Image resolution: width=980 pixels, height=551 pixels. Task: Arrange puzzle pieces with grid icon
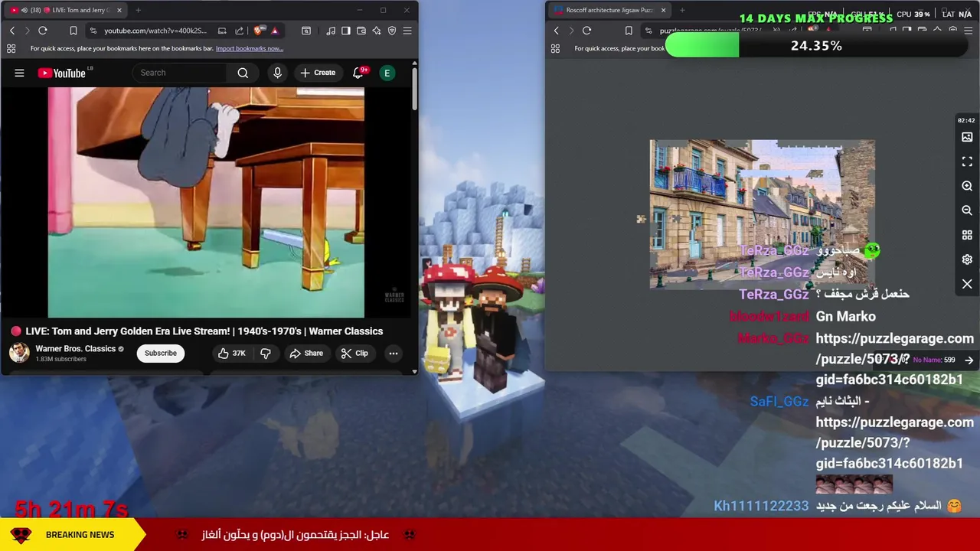point(967,235)
